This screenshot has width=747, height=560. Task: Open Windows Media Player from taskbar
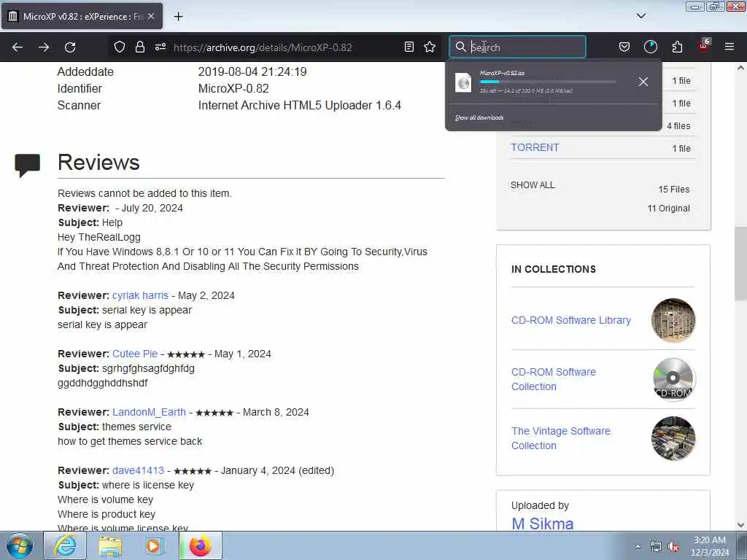(x=155, y=545)
